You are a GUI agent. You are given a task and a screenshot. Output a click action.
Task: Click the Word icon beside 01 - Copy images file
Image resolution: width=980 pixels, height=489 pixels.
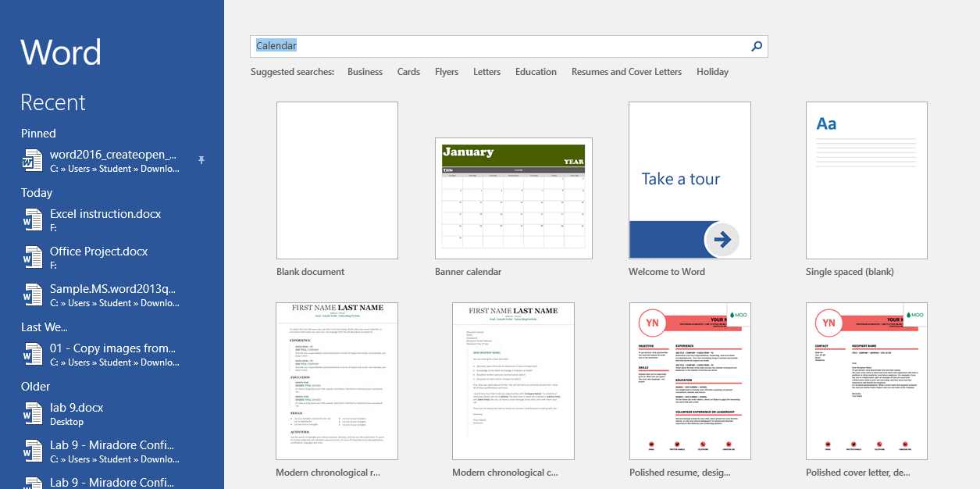(x=33, y=355)
